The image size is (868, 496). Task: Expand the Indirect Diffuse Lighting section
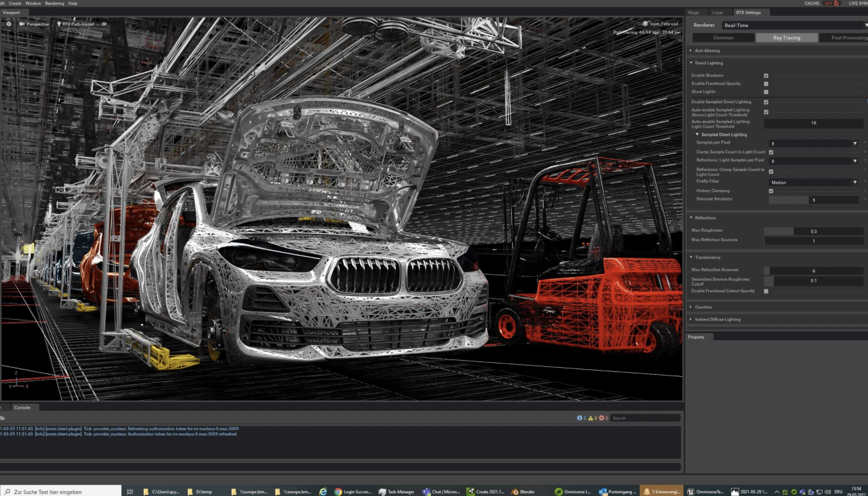tap(691, 319)
